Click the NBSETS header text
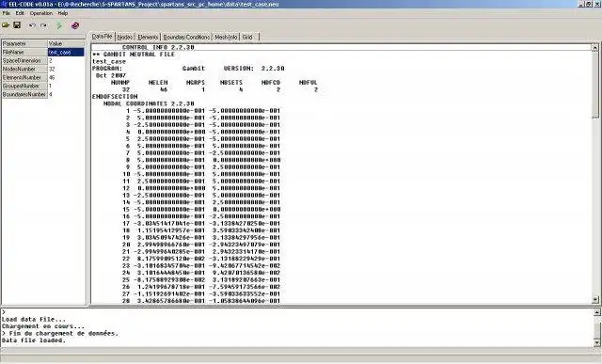 pos(231,83)
